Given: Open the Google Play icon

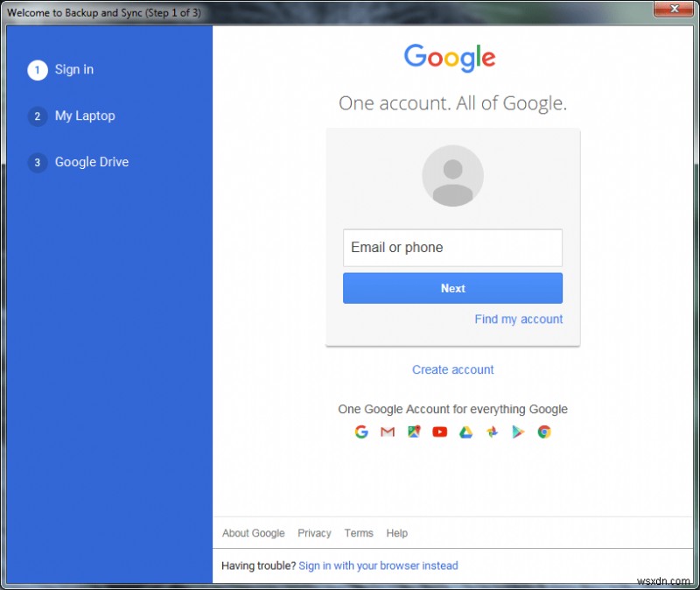Looking at the screenshot, I should (x=518, y=432).
